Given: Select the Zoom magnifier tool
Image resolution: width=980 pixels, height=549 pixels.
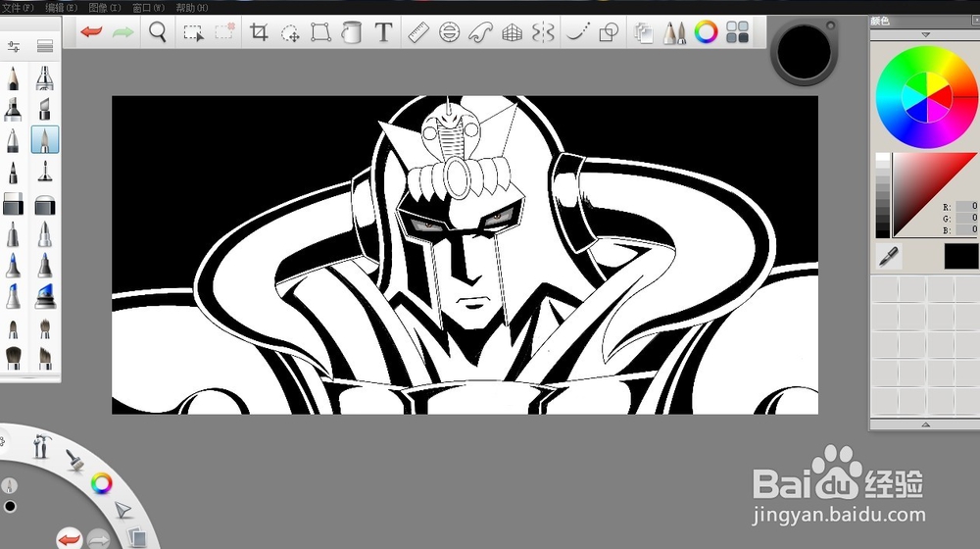Looking at the screenshot, I should pos(158,32).
